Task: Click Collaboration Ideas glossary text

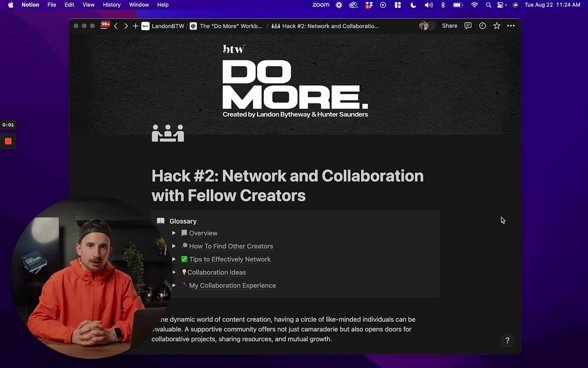Action: (x=216, y=272)
